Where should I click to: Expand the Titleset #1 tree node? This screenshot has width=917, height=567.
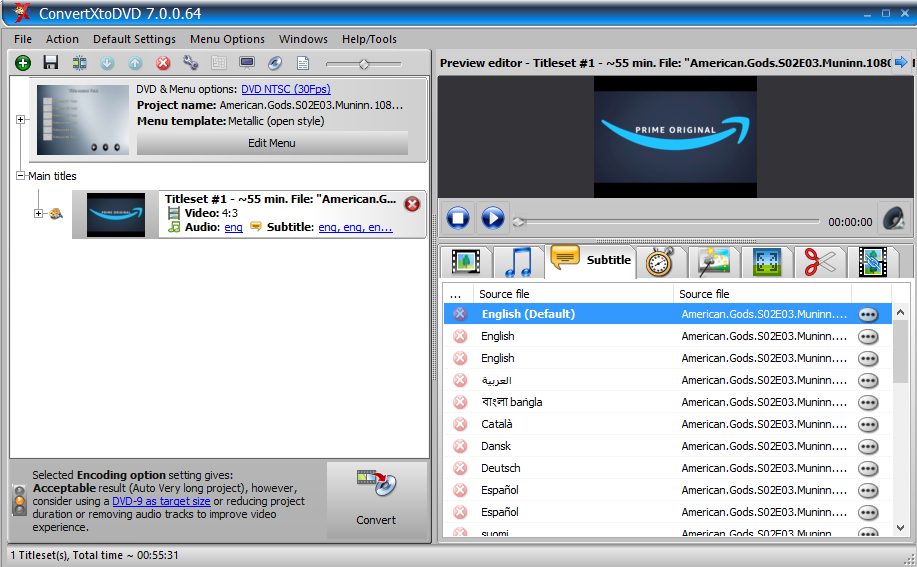tap(38, 213)
